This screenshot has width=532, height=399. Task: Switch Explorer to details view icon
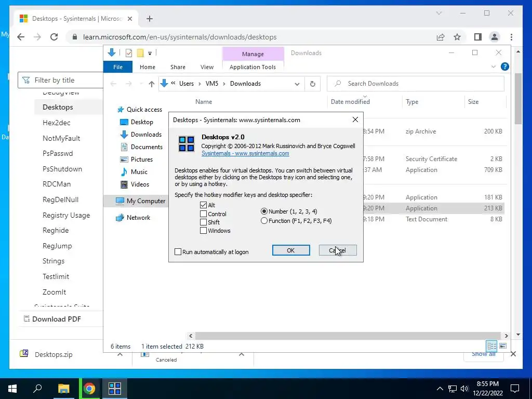coord(491,346)
